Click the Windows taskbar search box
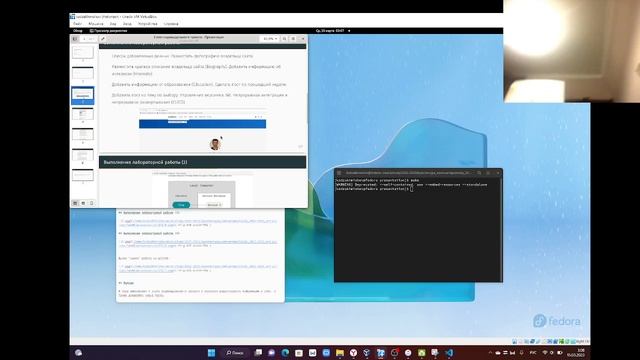640x360 pixels. point(235,353)
